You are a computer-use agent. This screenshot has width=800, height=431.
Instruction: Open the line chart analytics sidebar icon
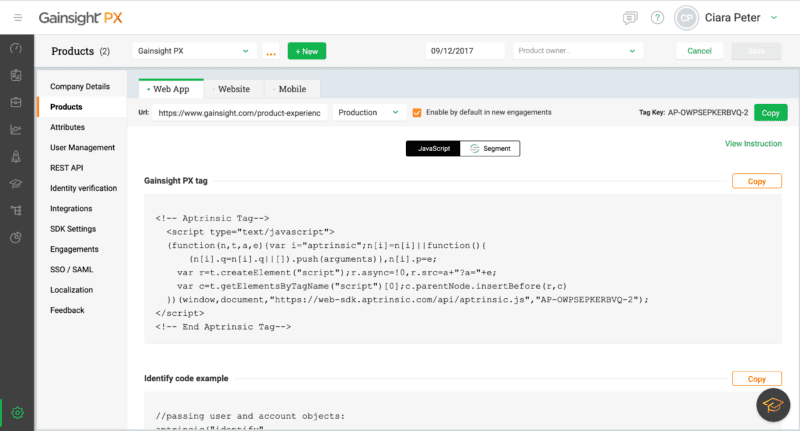16,129
